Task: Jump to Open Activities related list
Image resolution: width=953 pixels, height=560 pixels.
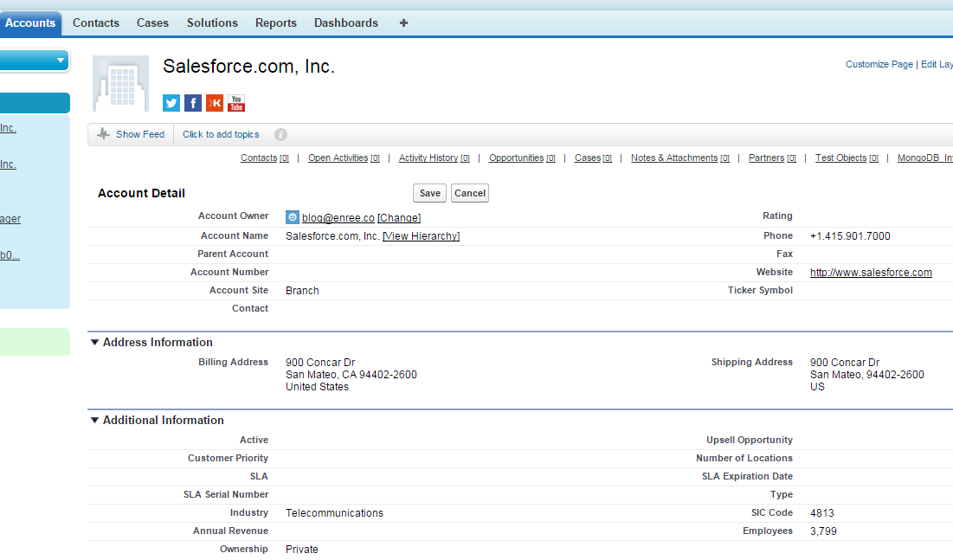Action: click(344, 158)
